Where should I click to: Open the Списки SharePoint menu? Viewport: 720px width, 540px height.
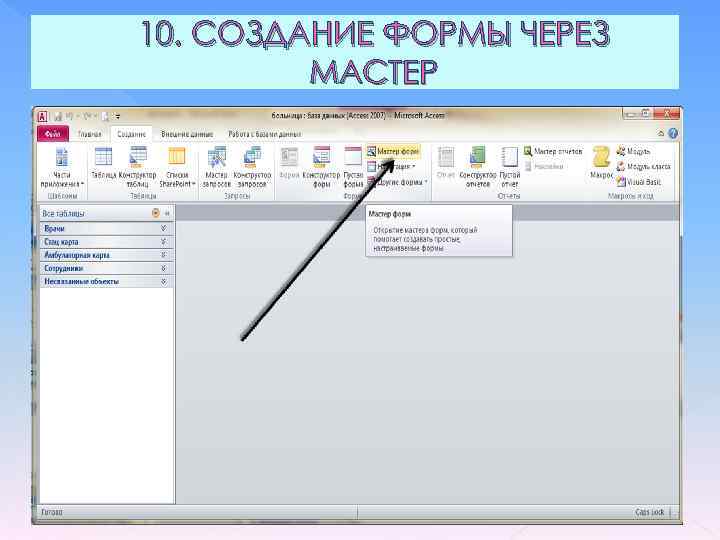[177, 168]
